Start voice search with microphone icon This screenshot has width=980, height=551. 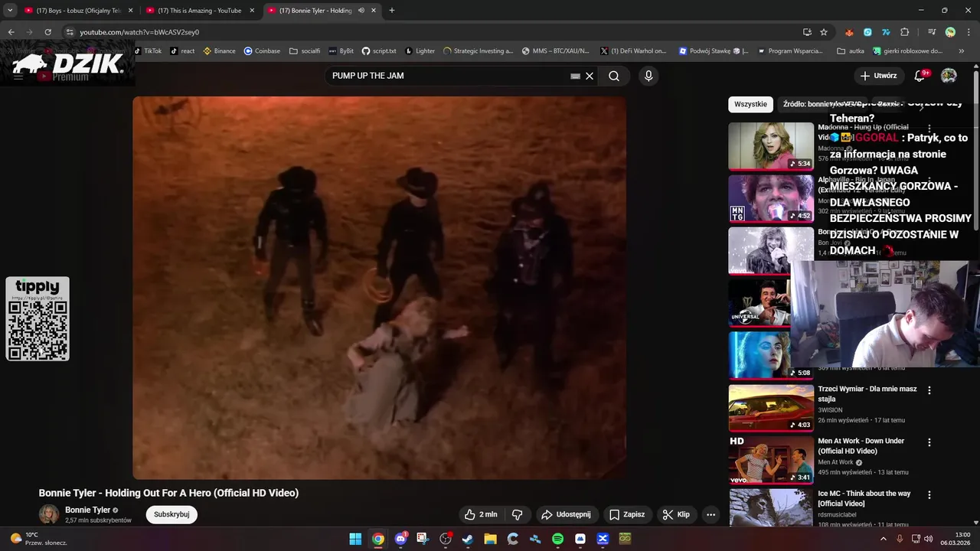[648, 76]
